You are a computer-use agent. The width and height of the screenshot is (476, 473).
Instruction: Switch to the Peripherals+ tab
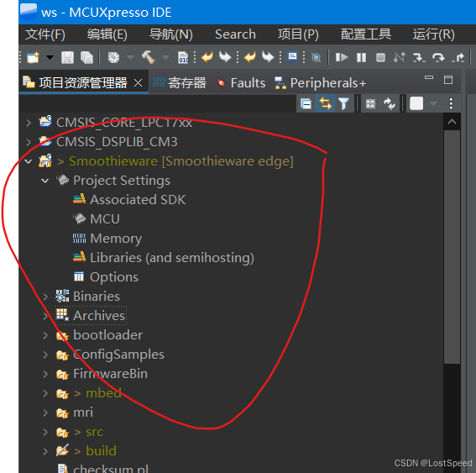point(320,82)
